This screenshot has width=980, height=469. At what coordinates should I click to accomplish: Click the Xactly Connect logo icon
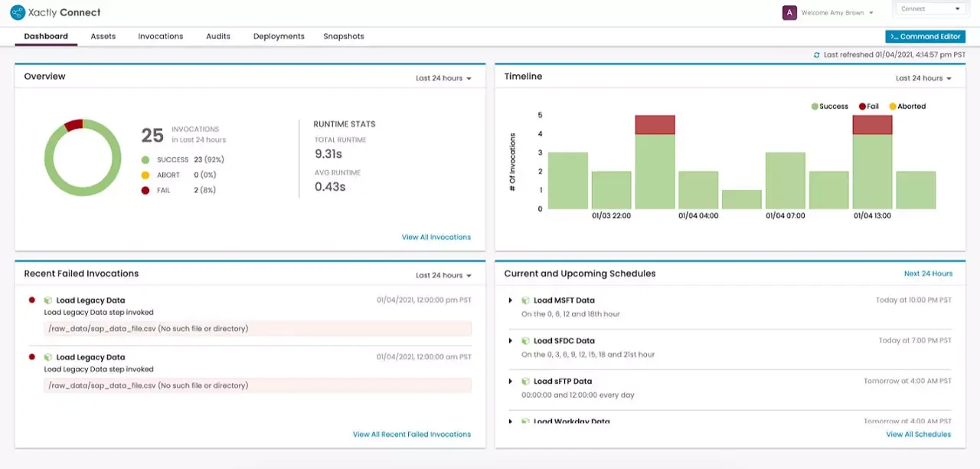(18, 12)
